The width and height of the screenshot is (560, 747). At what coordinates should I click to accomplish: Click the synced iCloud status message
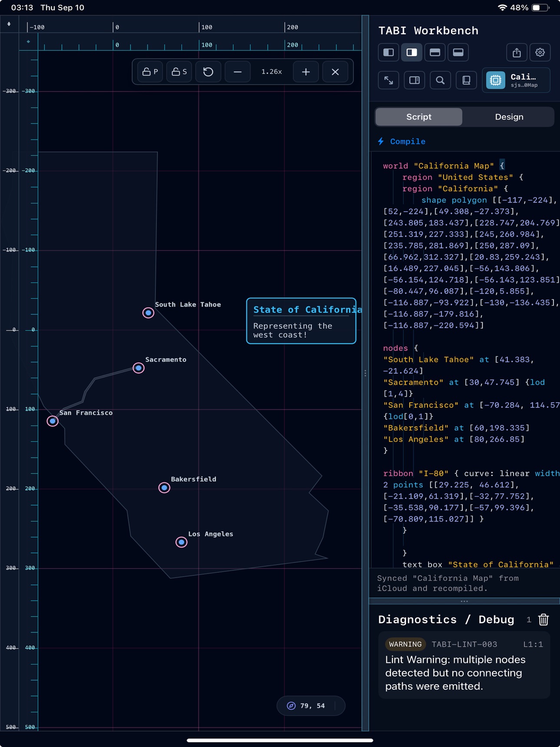448,583
